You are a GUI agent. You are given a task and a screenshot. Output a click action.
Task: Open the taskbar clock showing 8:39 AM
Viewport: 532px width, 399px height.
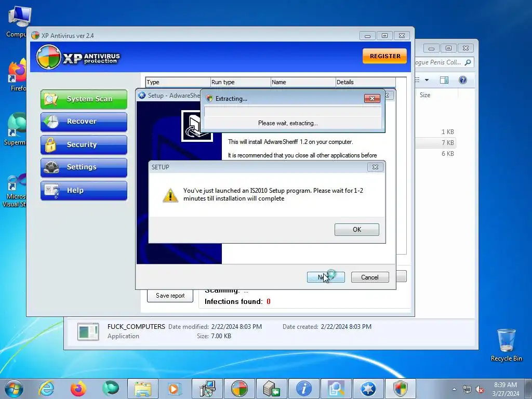pyautogui.click(x=506, y=389)
